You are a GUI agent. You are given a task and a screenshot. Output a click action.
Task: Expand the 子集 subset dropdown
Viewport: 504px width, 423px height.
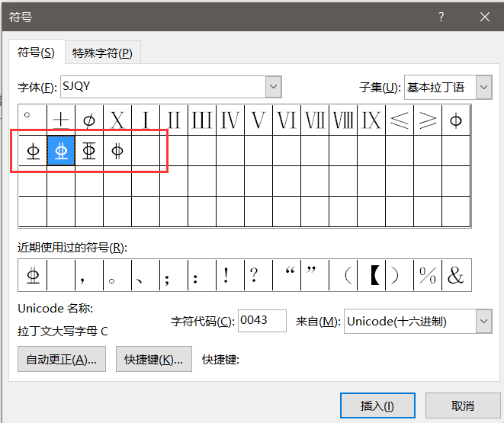[483, 87]
